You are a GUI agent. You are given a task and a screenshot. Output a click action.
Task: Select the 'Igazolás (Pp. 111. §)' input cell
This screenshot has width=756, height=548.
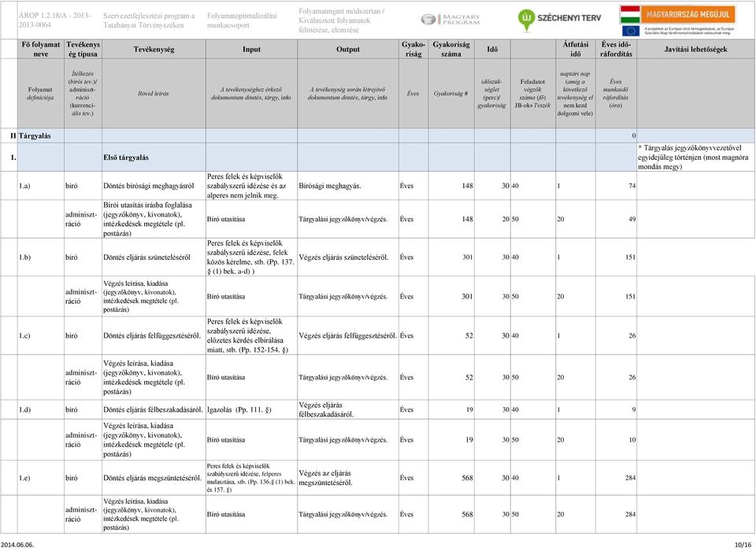pyautogui.click(x=252, y=409)
